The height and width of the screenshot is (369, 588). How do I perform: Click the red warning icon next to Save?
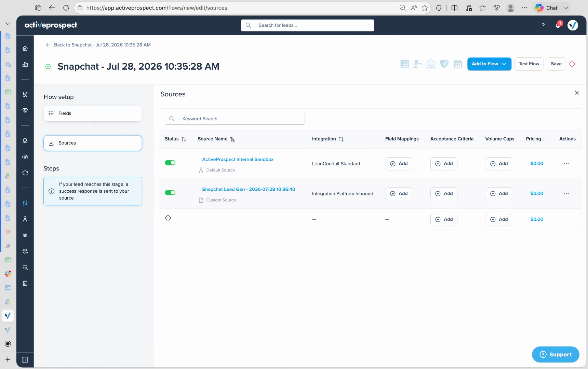(x=572, y=64)
